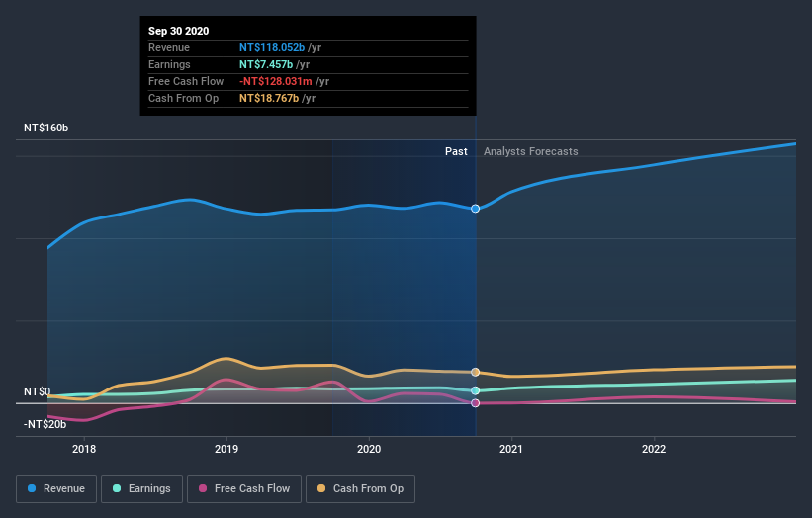Click the Past section label

click(x=456, y=151)
